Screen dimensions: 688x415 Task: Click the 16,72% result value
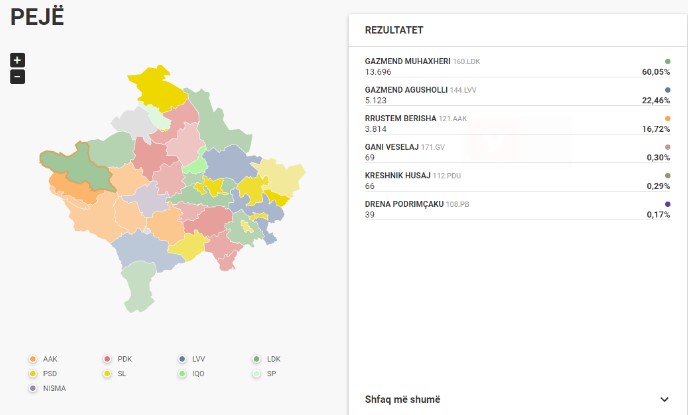[x=656, y=129]
